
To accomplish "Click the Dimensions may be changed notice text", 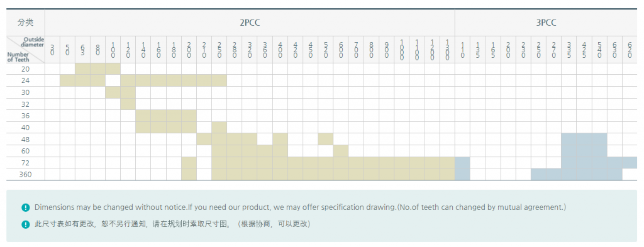I will (300, 207).
